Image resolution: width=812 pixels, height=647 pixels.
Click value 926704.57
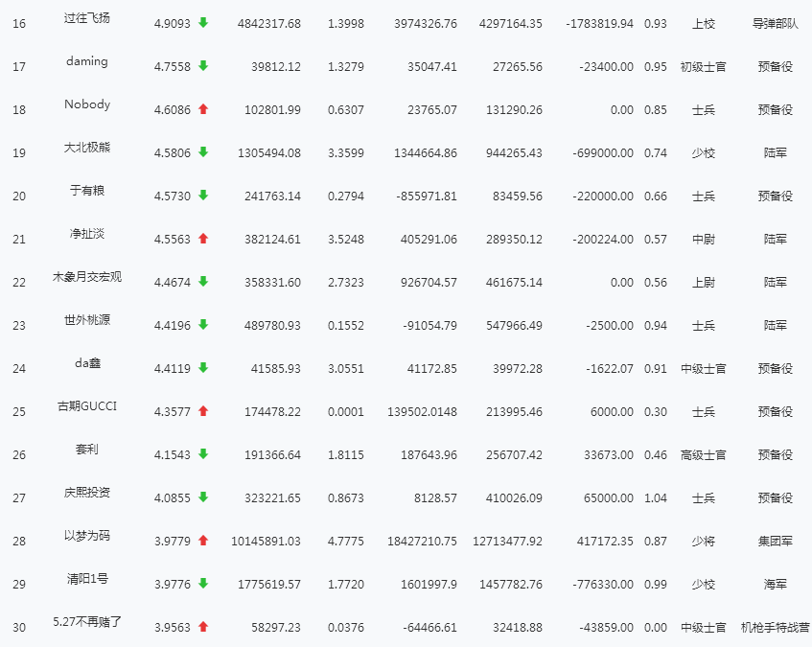(429, 283)
